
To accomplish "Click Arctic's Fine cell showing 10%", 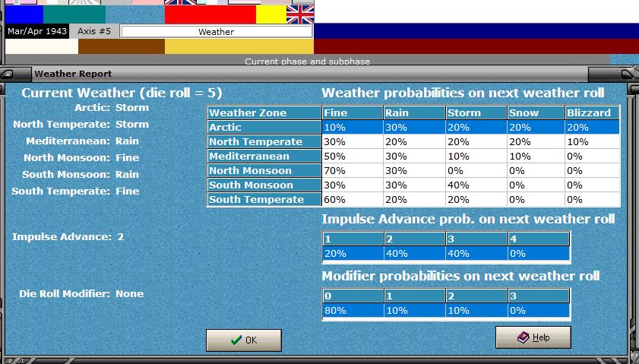I will pyautogui.click(x=353, y=127).
